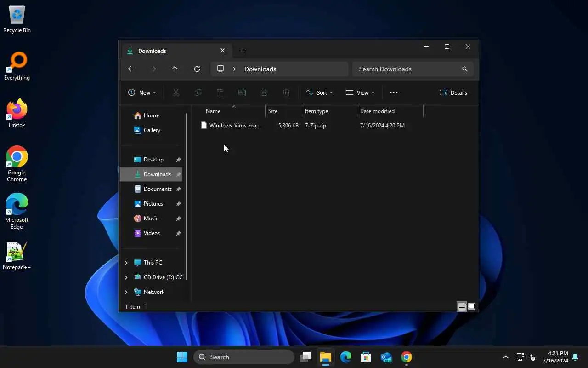Expand the This PC tree node

click(126, 263)
